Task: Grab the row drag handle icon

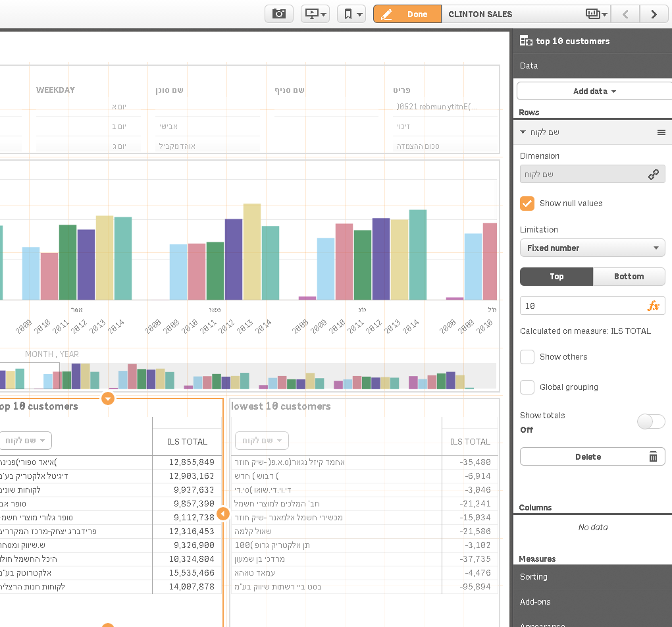Action: [x=661, y=132]
